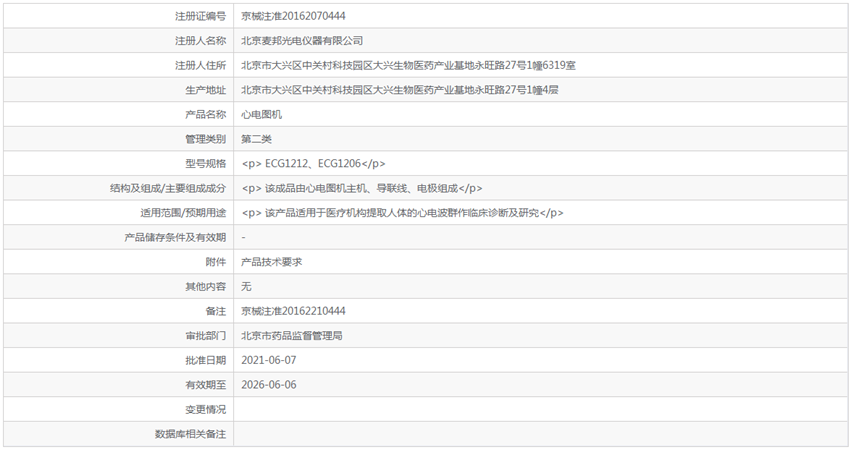Click the 数据库相关备注 label

click(190, 434)
